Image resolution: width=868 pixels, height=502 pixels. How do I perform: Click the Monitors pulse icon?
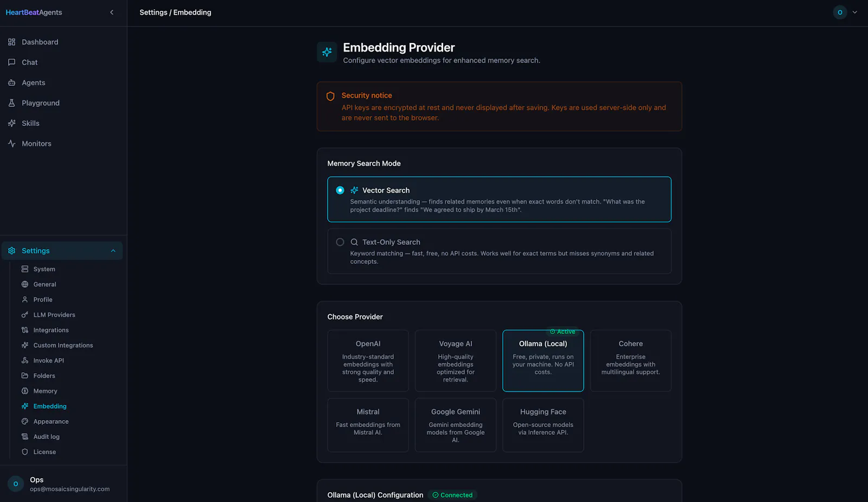(11, 144)
